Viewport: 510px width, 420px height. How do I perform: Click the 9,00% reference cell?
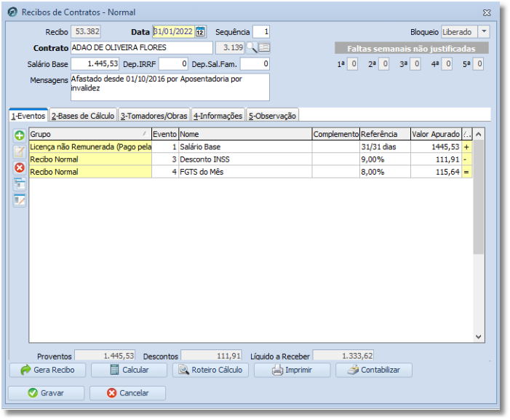click(x=385, y=159)
